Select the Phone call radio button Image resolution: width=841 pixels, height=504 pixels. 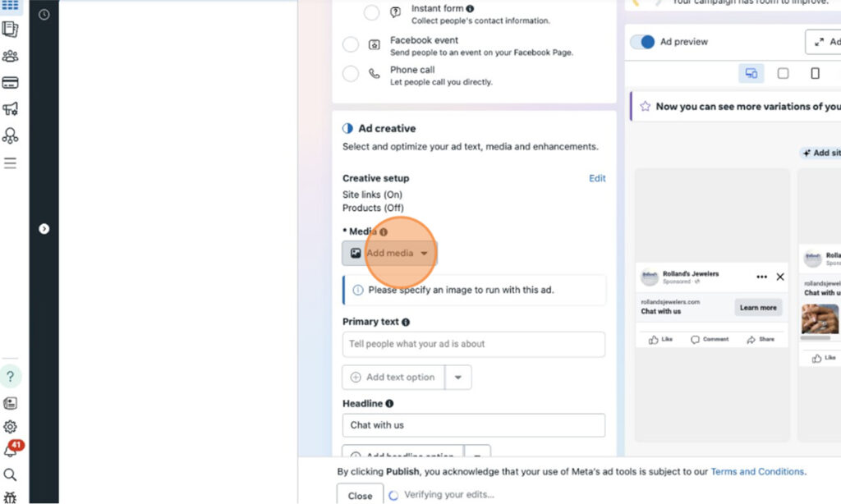pyautogui.click(x=351, y=75)
